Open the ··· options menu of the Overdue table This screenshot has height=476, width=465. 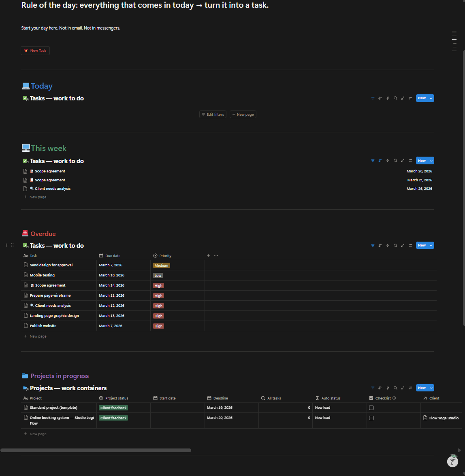216,255
